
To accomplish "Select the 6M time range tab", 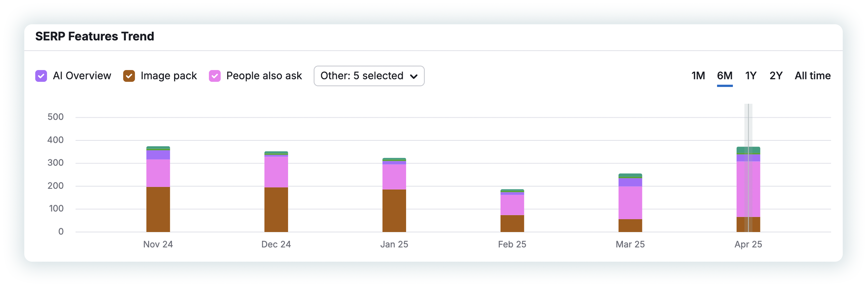I will coord(725,76).
